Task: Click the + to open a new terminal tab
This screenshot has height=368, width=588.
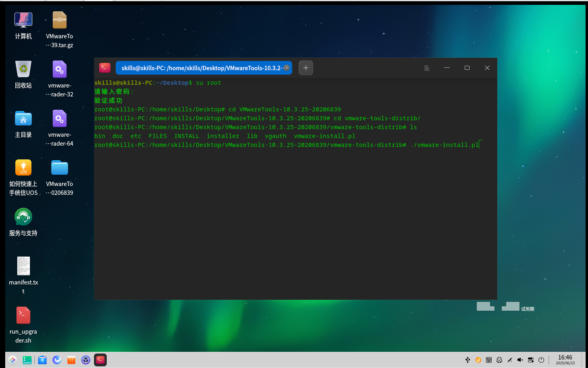Action: (x=305, y=68)
